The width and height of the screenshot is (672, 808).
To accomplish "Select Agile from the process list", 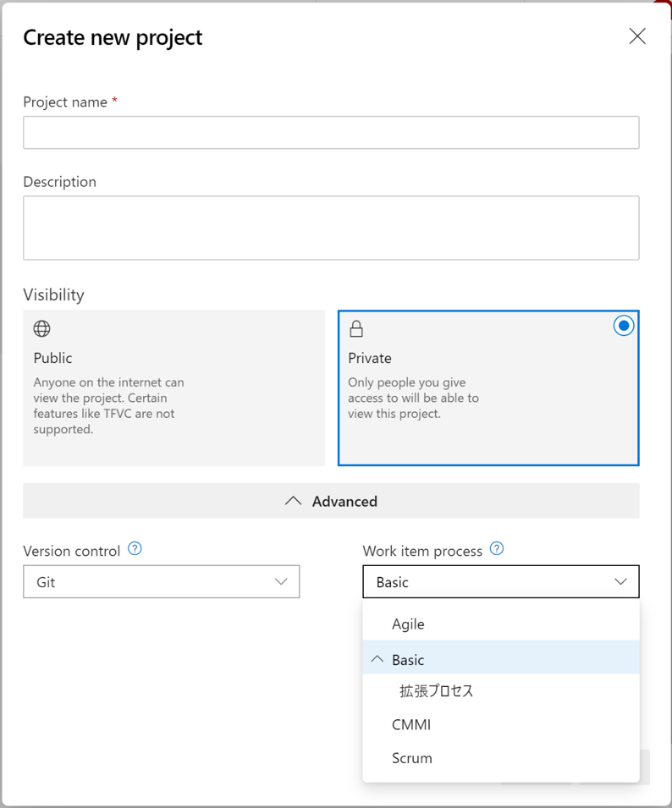I will 406,624.
